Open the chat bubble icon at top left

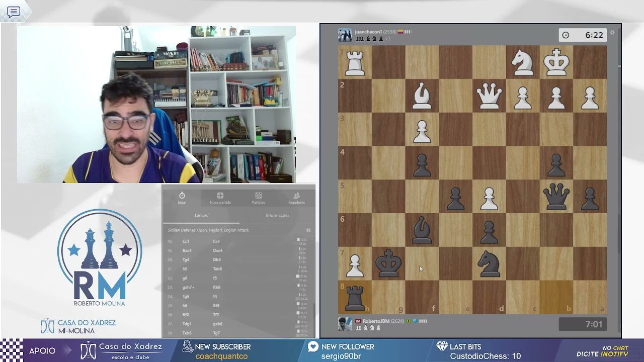[x=14, y=12]
